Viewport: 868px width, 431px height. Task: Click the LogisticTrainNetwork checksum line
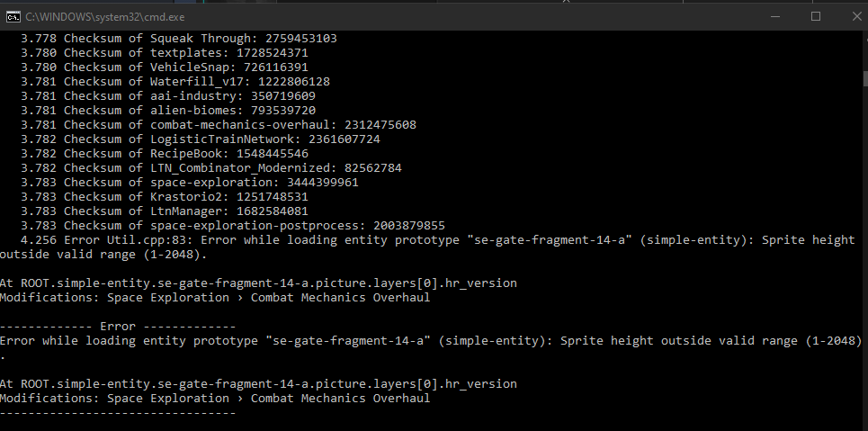pyautogui.click(x=201, y=139)
